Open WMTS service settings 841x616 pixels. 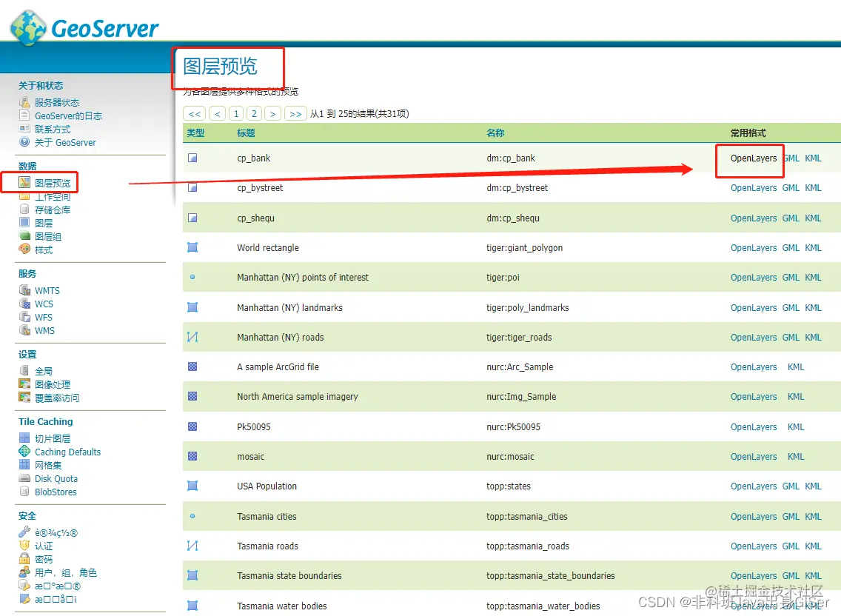47,290
